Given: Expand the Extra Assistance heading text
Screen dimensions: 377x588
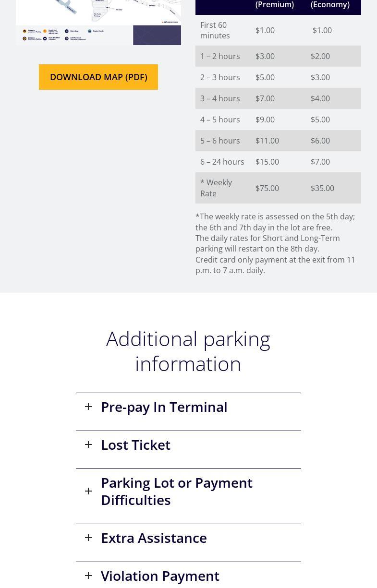Looking at the screenshot, I should [x=154, y=538].
